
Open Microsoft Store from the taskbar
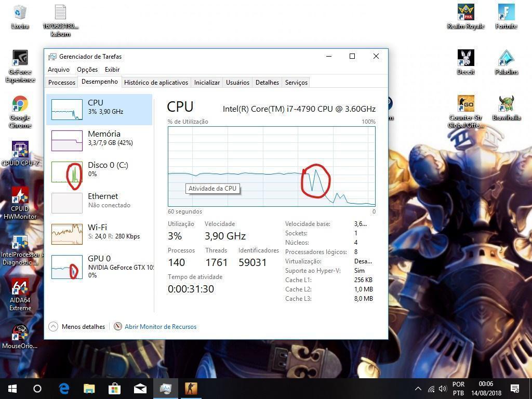[x=114, y=389]
